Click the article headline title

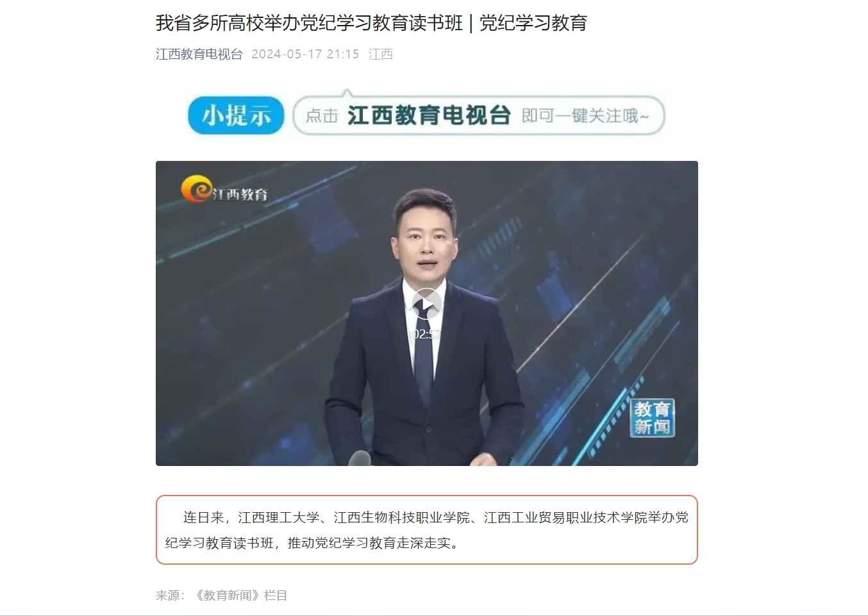coord(371,23)
